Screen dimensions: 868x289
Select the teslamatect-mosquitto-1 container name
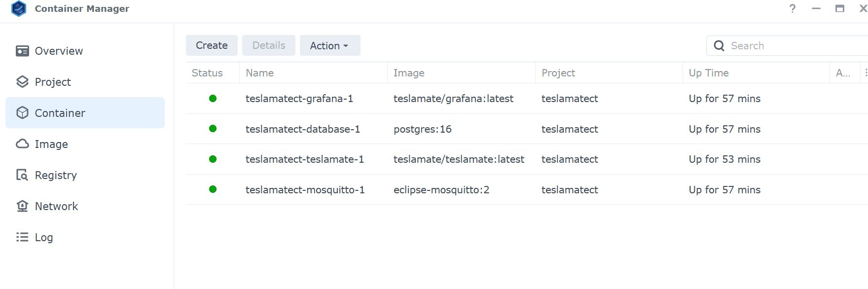click(305, 190)
